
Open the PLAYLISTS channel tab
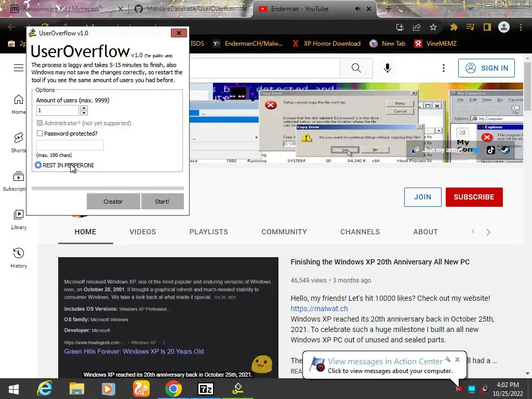pos(209,232)
